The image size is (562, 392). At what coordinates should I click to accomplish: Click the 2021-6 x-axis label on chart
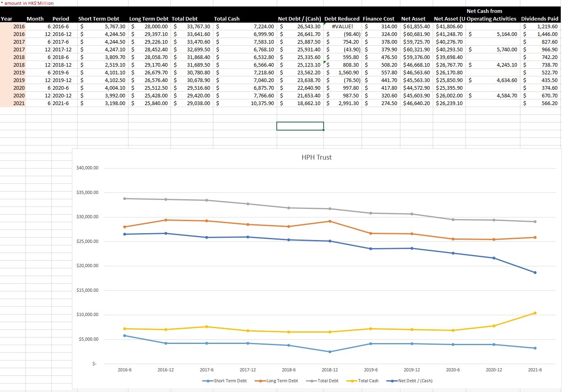535,370
